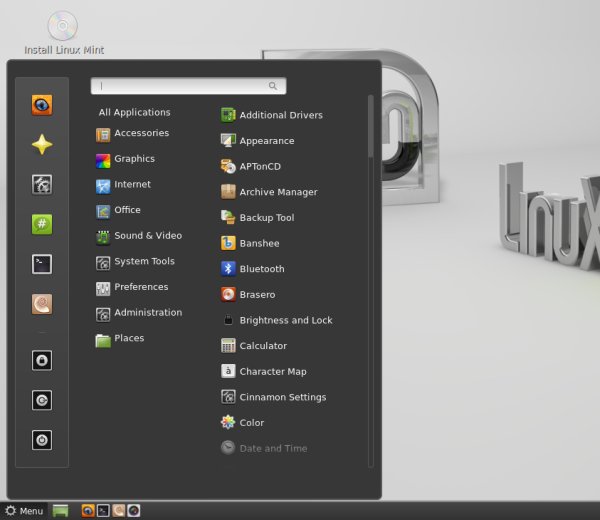Click the Menu button on the panel
Image resolution: width=600 pixels, height=520 pixels.
[24, 511]
